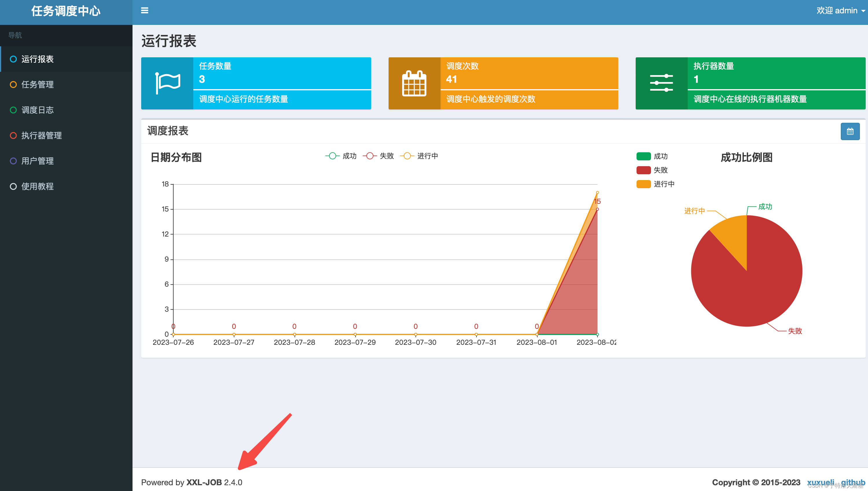The width and height of the screenshot is (868, 491).
Task: Click the orange circle icon beside 任务管理
Action: click(x=13, y=85)
